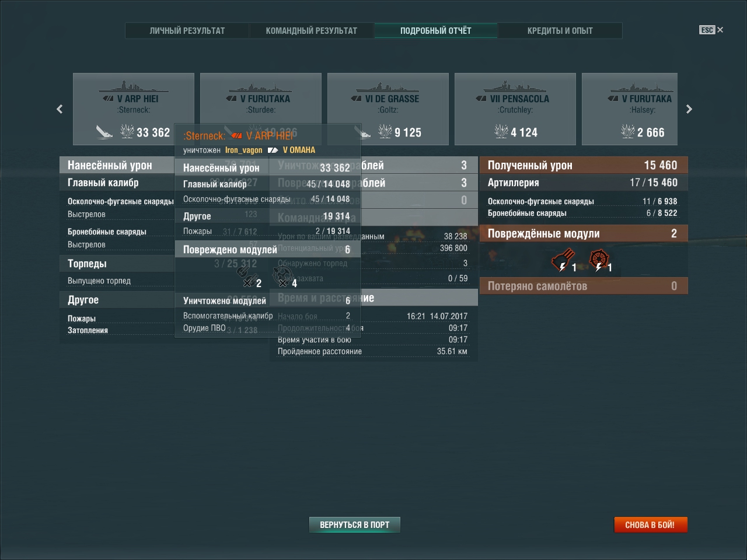This screenshot has width=747, height=560.
Task: Click the destroyed AA gun icon in tooltip
Action: [x=283, y=276]
